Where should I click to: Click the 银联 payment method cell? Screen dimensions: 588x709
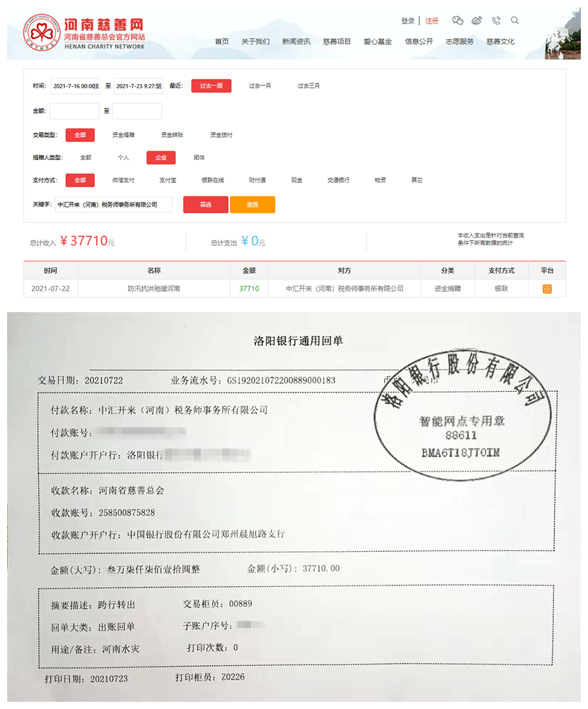501,289
